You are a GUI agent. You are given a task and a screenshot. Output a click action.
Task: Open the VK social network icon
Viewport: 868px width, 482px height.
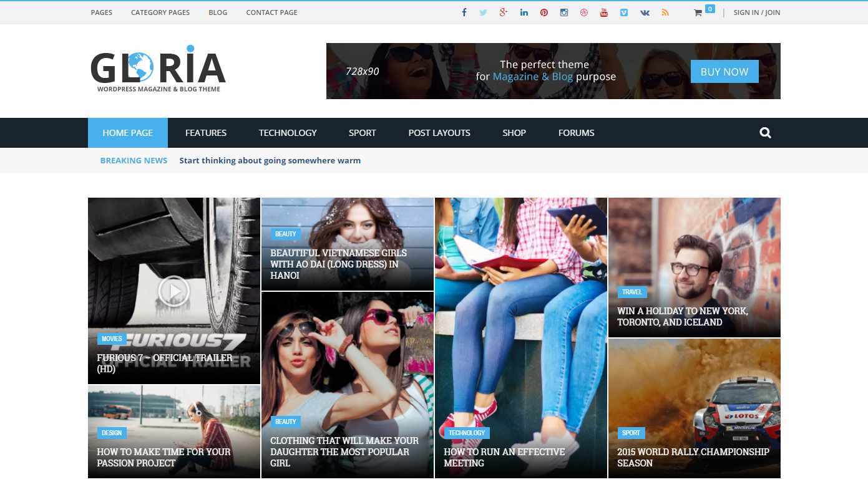[645, 12]
